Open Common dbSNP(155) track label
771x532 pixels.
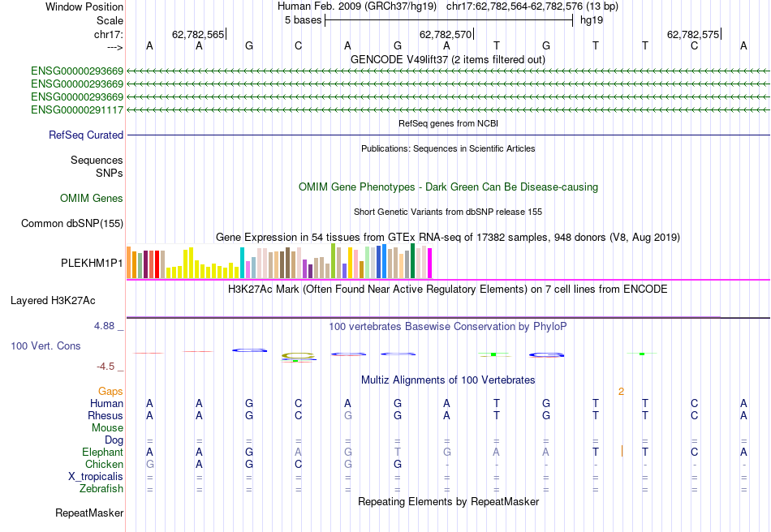[72, 224]
